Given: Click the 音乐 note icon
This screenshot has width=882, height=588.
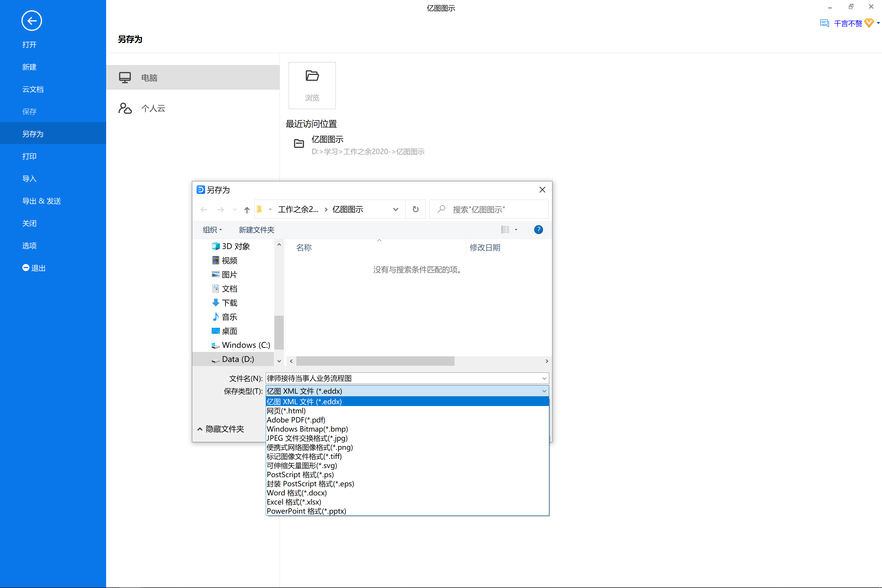Looking at the screenshot, I should click(x=215, y=317).
